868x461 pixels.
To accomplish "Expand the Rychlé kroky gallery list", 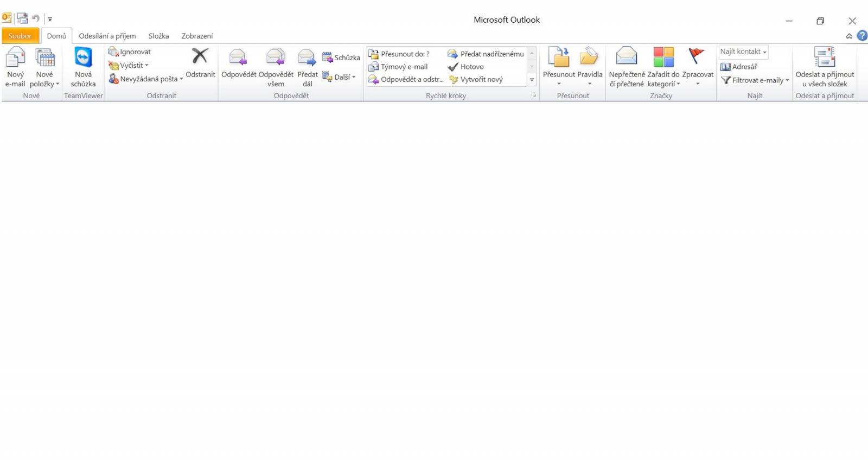I will click(x=532, y=80).
